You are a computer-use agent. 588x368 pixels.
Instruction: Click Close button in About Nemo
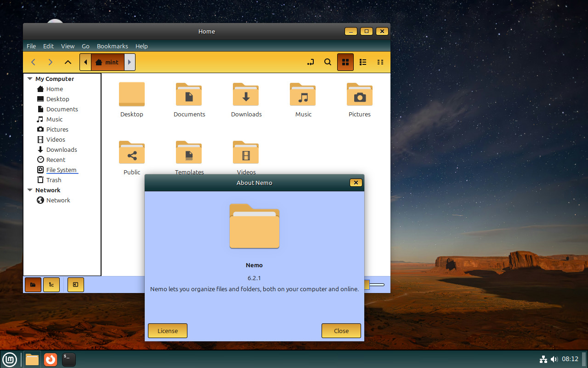341,331
